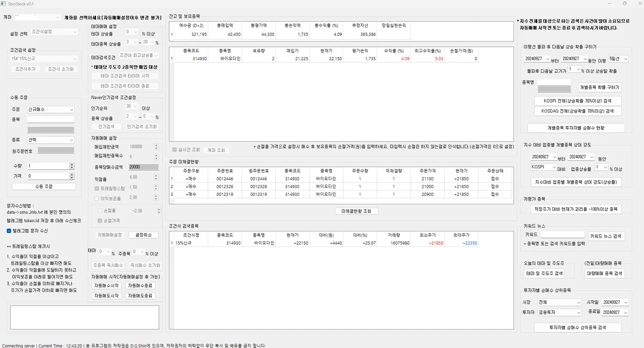Click the 수익률 (%) column header in holdings
Screen dimensions: 644x348
394,51
